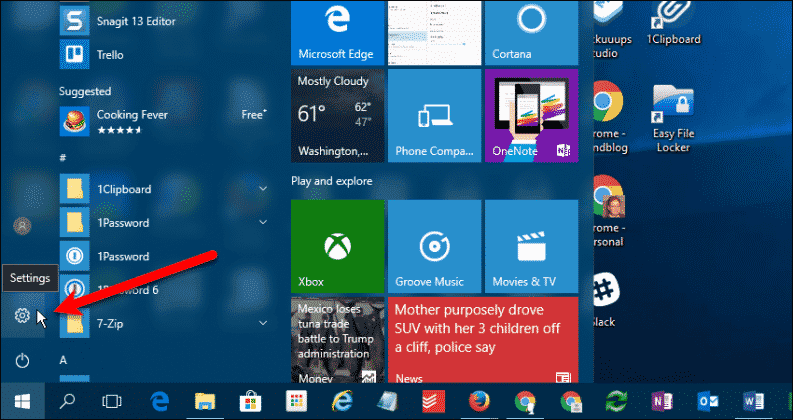Open the Microsoft Edge tile

pyautogui.click(x=337, y=33)
